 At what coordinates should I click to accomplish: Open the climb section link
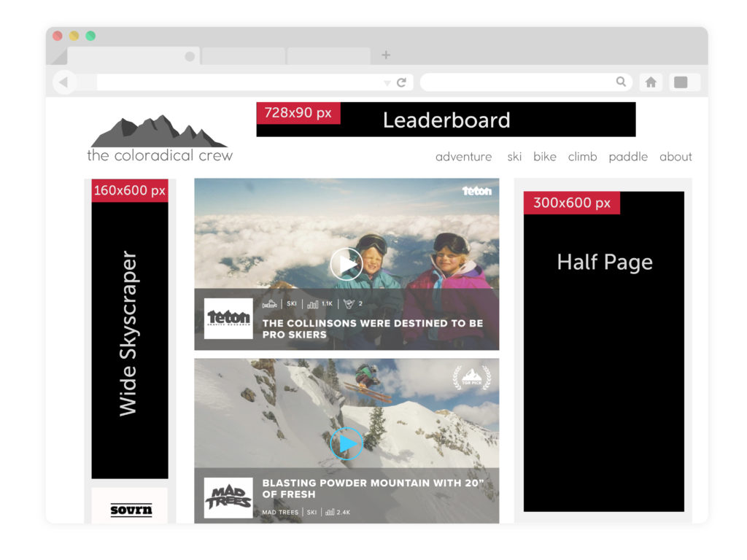pos(582,157)
